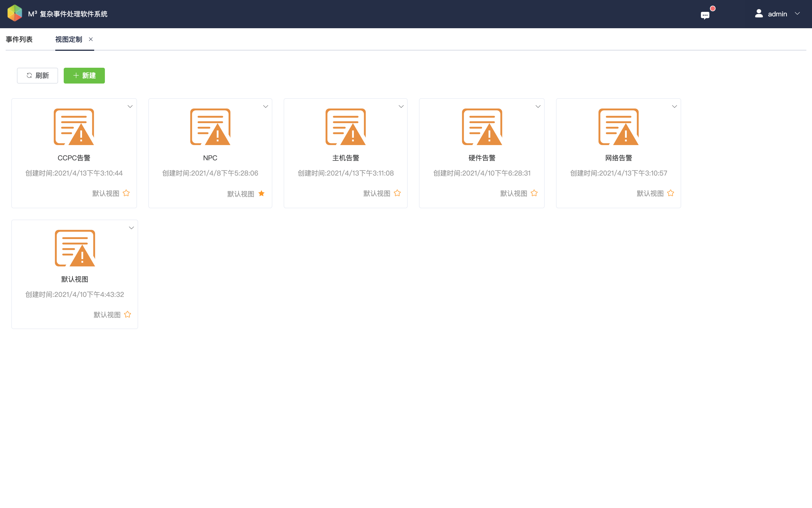Click the 网络告警 view name
812x508 pixels.
tap(618, 158)
